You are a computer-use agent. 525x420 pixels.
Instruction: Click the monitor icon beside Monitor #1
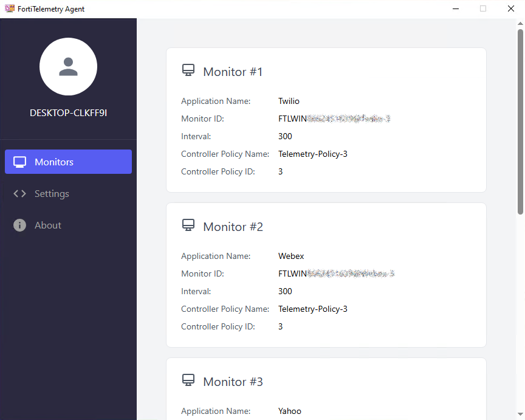coord(188,70)
